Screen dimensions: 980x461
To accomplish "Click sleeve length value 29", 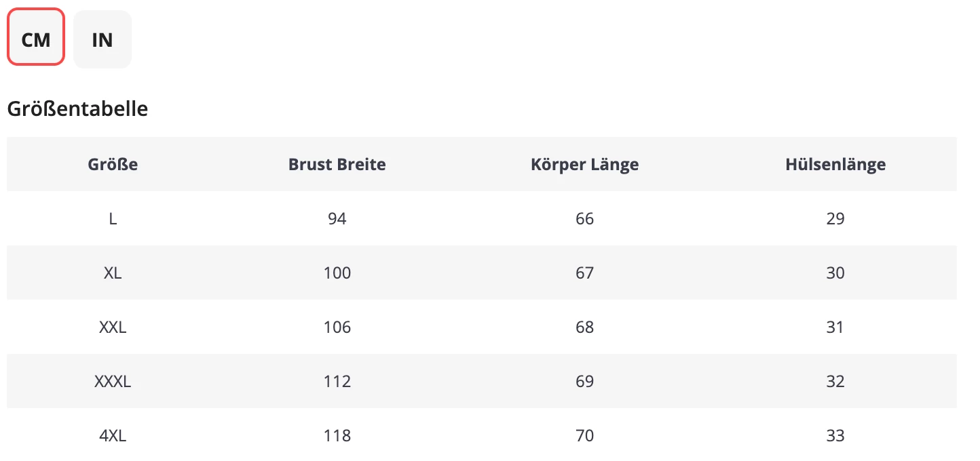I will [x=835, y=218].
